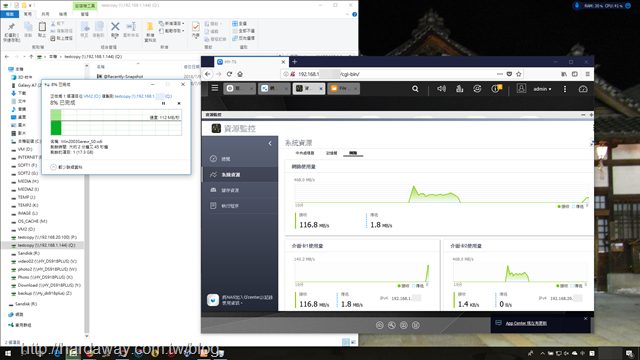This screenshot has height=360, width=640.
Task: Open the View tab in Explorer ribbon
Action: (62, 14)
